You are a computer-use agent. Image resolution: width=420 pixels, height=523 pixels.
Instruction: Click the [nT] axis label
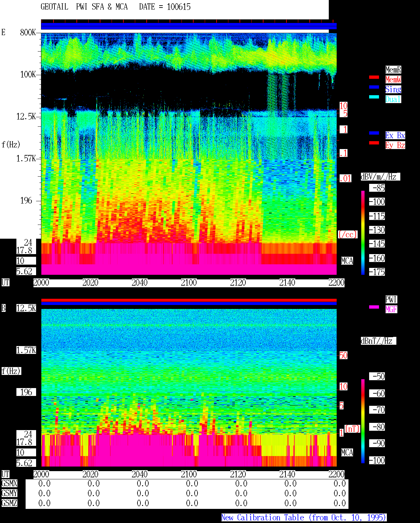(x=352, y=429)
